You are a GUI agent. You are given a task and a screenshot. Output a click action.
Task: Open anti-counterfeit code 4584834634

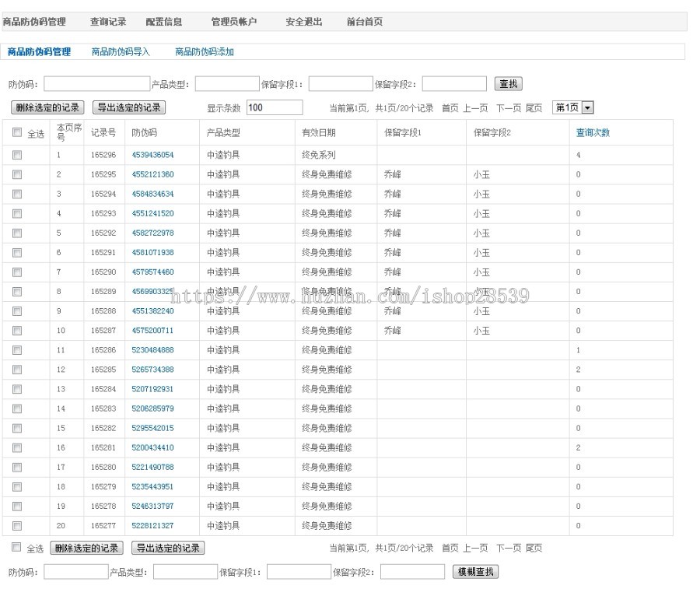click(152, 195)
